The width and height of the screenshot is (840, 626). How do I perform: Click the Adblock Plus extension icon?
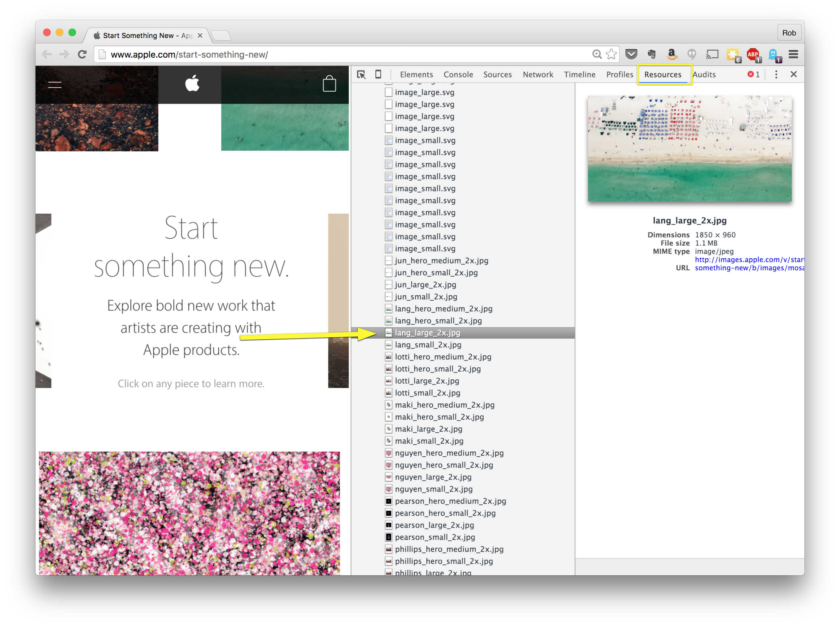[x=752, y=54]
